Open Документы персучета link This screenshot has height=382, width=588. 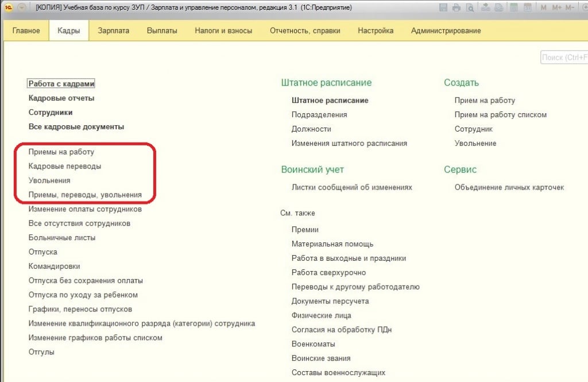(330, 302)
